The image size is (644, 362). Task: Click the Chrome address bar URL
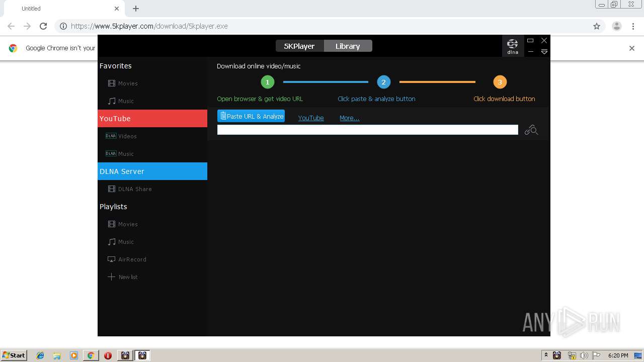click(x=149, y=26)
